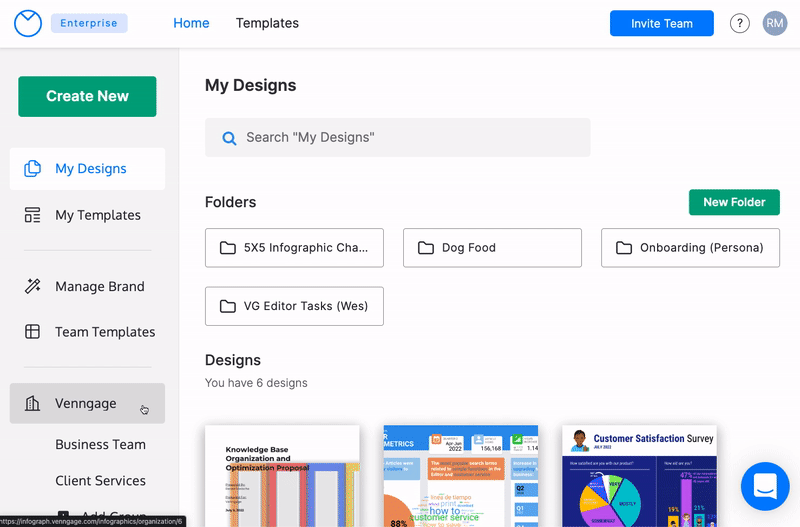Open the RM user avatar menu
The width and height of the screenshot is (800, 527).
click(775, 23)
